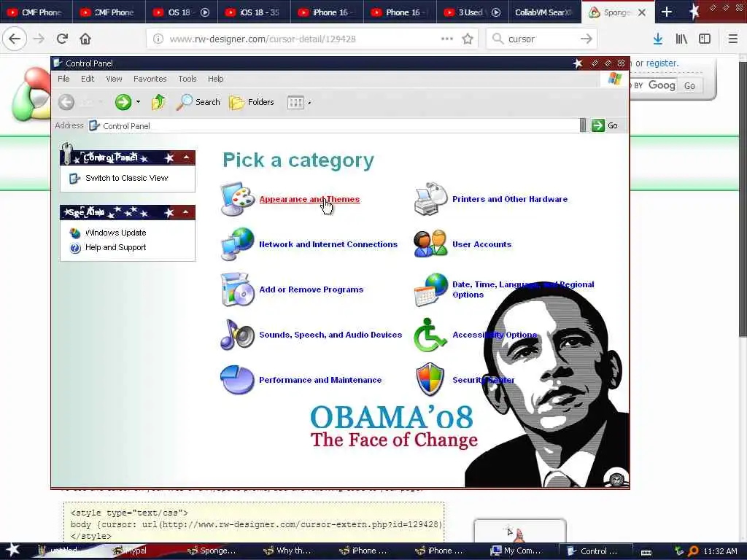
Task: Reload the browser page
Action: coord(62,39)
